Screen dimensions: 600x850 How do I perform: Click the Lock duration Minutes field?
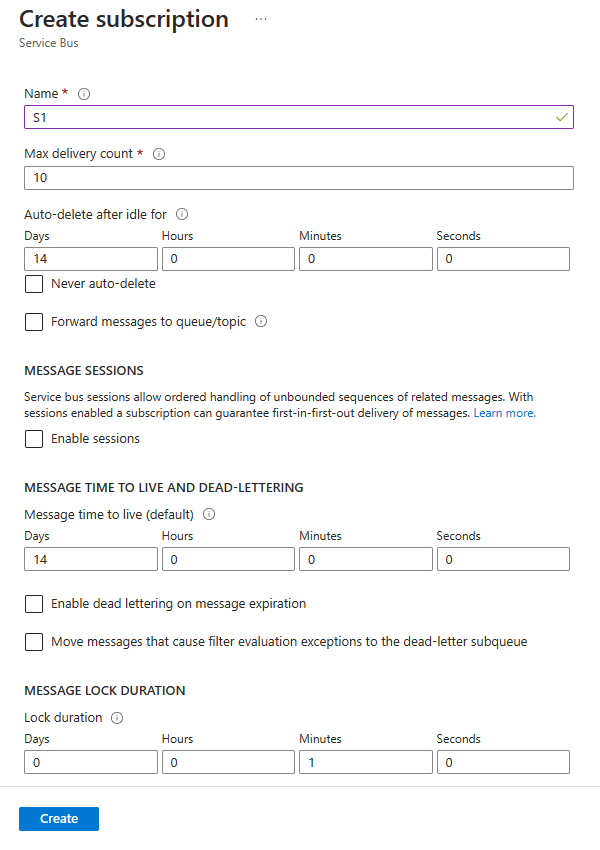(365, 762)
